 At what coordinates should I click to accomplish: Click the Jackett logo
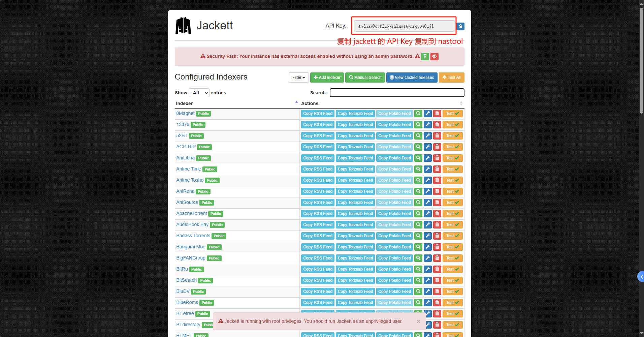[183, 26]
